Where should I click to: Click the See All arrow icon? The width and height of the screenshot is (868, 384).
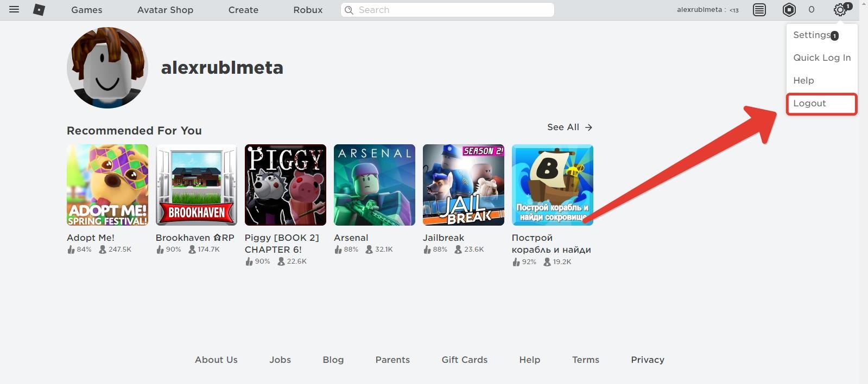tap(588, 127)
